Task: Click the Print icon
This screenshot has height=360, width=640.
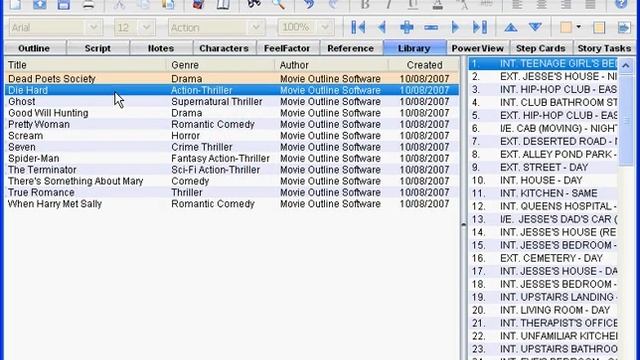Action: pyautogui.click(x=88, y=4)
